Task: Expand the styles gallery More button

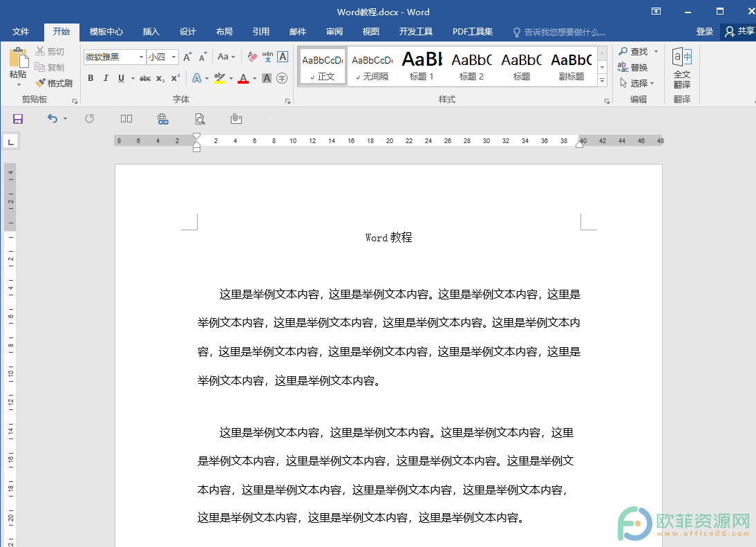Action: 602,80
